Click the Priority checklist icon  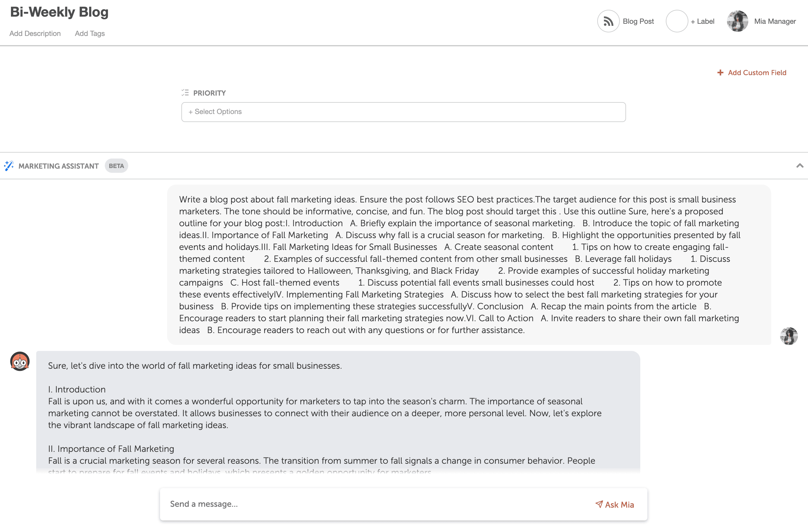(185, 92)
